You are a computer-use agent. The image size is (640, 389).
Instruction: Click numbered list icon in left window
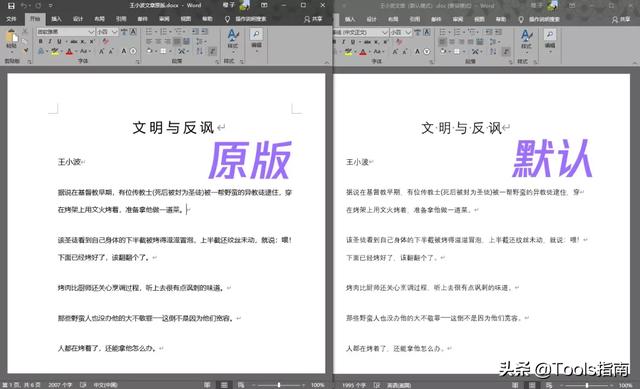pos(164,31)
